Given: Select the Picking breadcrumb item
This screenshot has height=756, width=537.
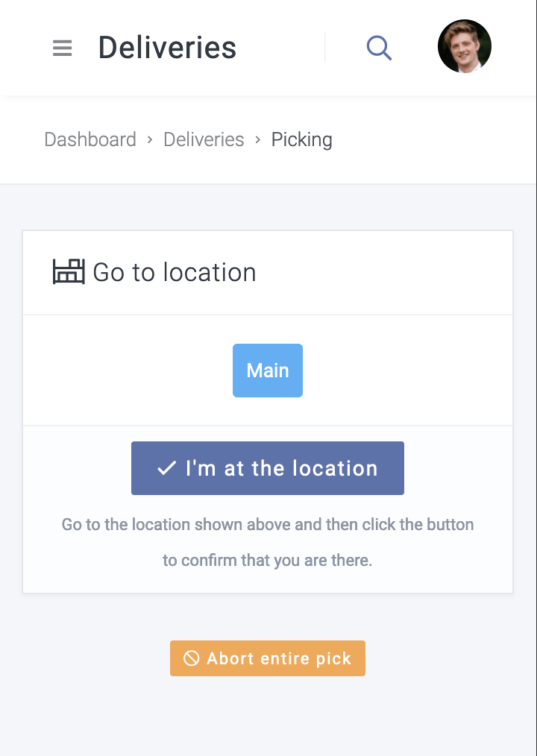Looking at the screenshot, I should (301, 139).
